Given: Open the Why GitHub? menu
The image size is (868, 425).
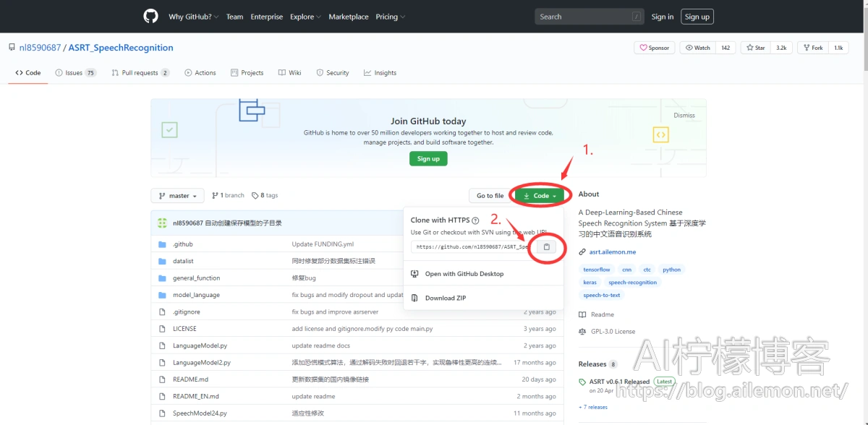Looking at the screenshot, I should tap(194, 17).
